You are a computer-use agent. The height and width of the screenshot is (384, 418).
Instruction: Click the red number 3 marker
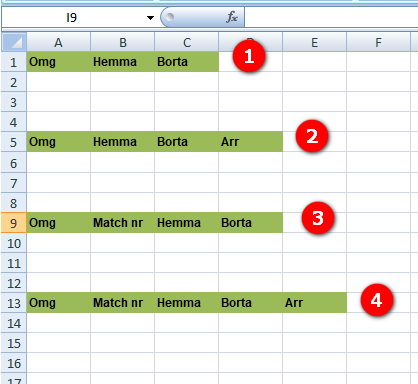pyautogui.click(x=318, y=218)
